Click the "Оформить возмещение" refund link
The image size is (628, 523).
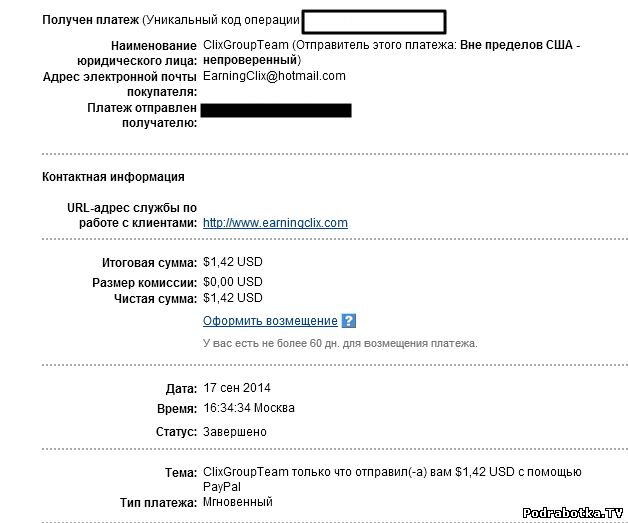tap(270, 321)
